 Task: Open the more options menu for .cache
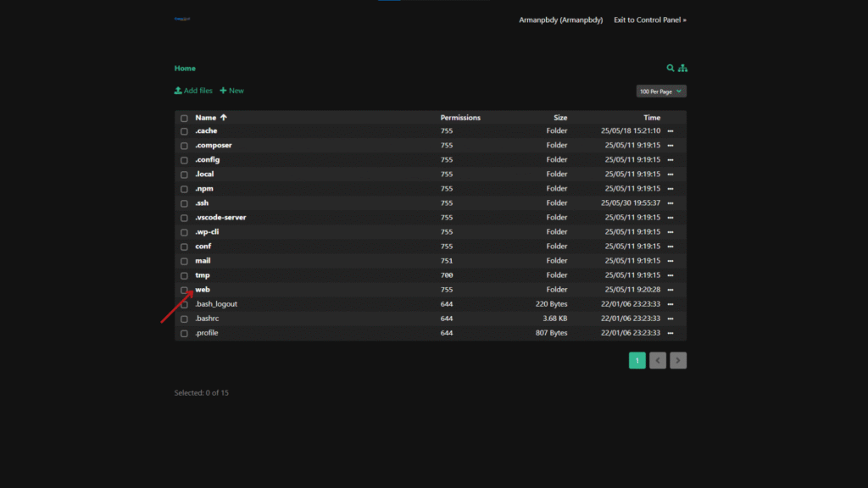point(670,131)
